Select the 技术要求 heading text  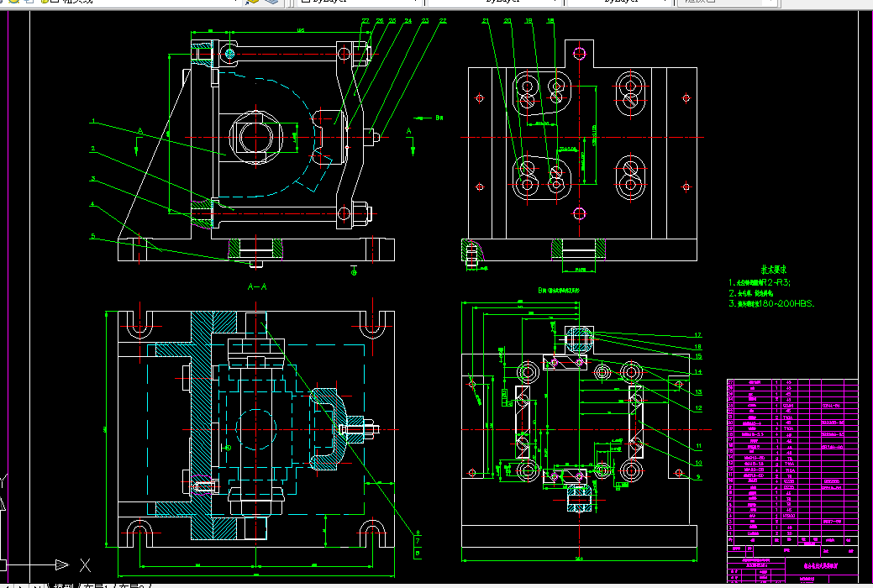click(x=774, y=270)
